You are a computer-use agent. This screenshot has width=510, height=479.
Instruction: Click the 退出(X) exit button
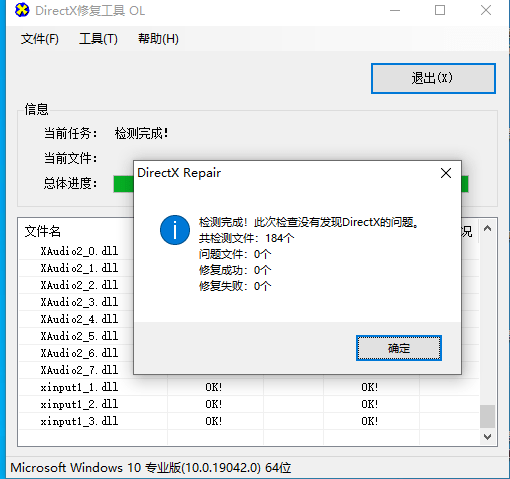pyautogui.click(x=433, y=78)
